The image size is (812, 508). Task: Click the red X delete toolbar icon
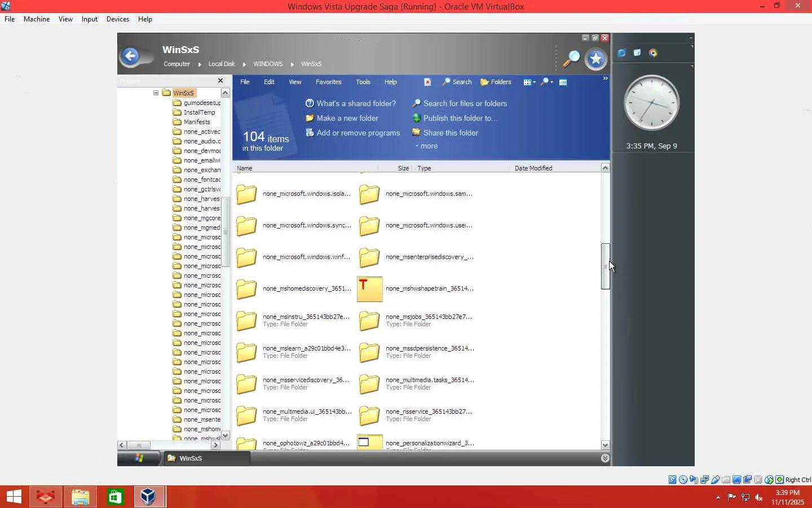[x=427, y=82]
